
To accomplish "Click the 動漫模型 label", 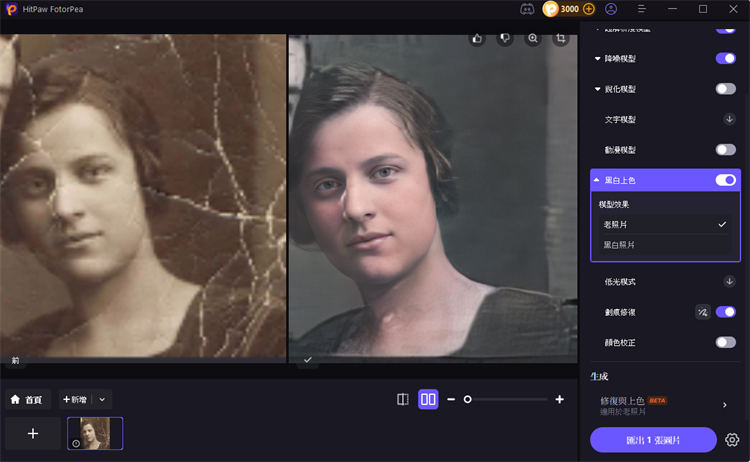I will (620, 150).
